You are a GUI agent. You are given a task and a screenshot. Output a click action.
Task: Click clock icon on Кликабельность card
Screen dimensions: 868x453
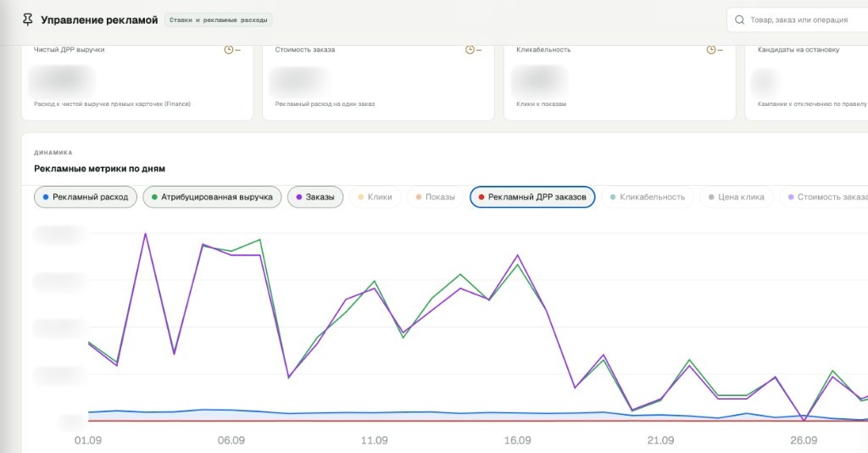tap(711, 50)
